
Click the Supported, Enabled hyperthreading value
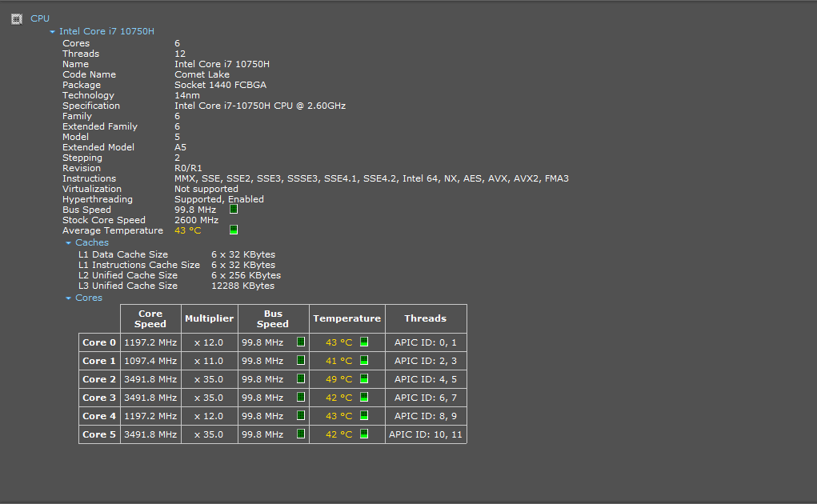click(x=219, y=199)
